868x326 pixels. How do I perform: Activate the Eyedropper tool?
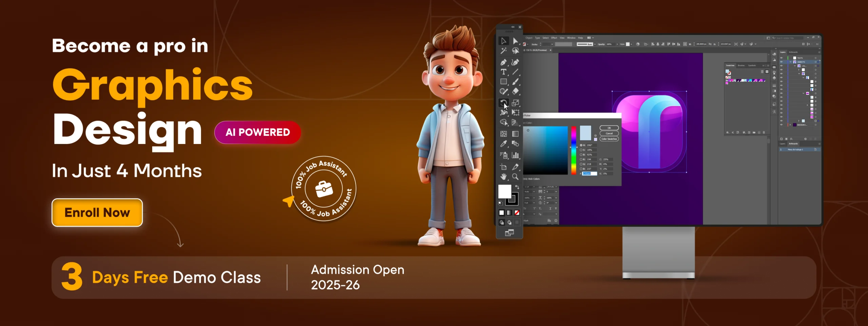click(x=504, y=144)
